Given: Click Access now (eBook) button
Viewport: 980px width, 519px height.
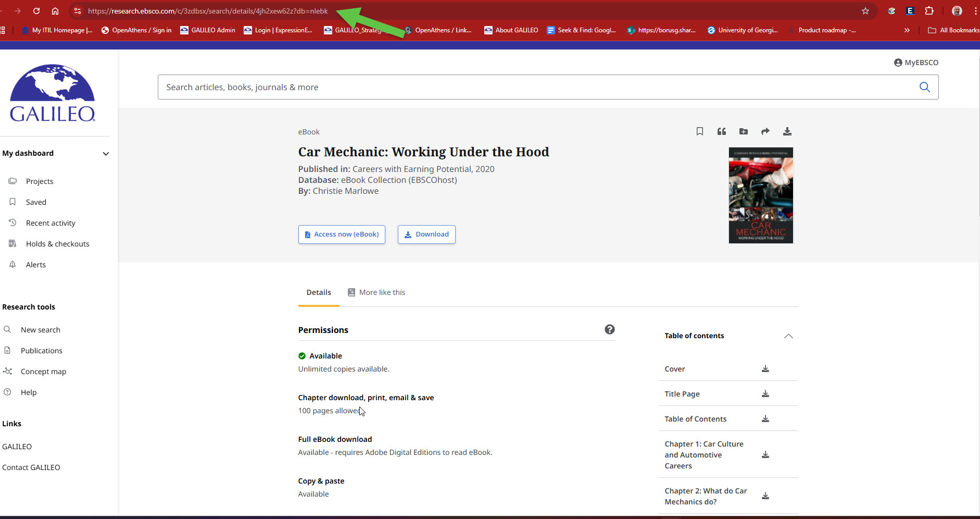Looking at the screenshot, I should click(342, 234).
